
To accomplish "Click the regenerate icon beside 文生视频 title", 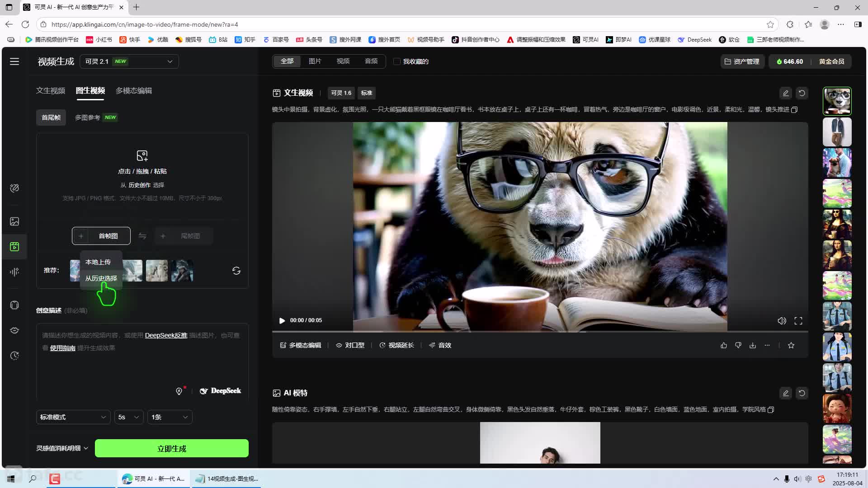I will 802,93.
